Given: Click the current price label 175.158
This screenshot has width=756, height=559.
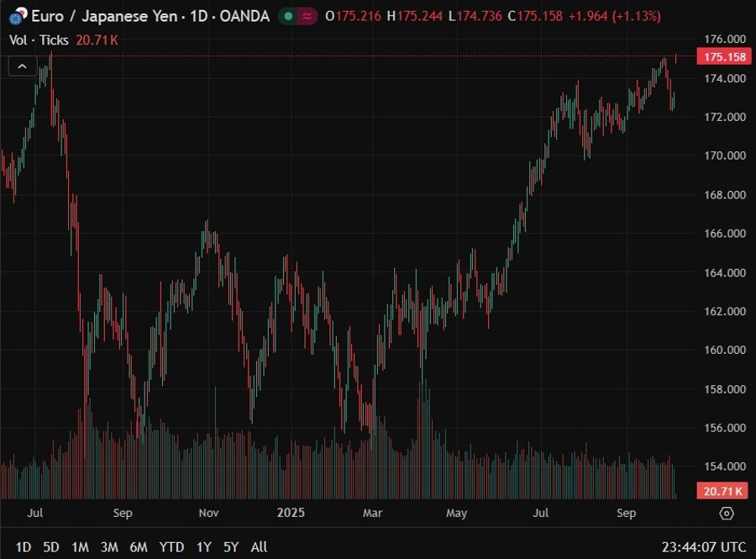Looking at the screenshot, I should 722,56.
